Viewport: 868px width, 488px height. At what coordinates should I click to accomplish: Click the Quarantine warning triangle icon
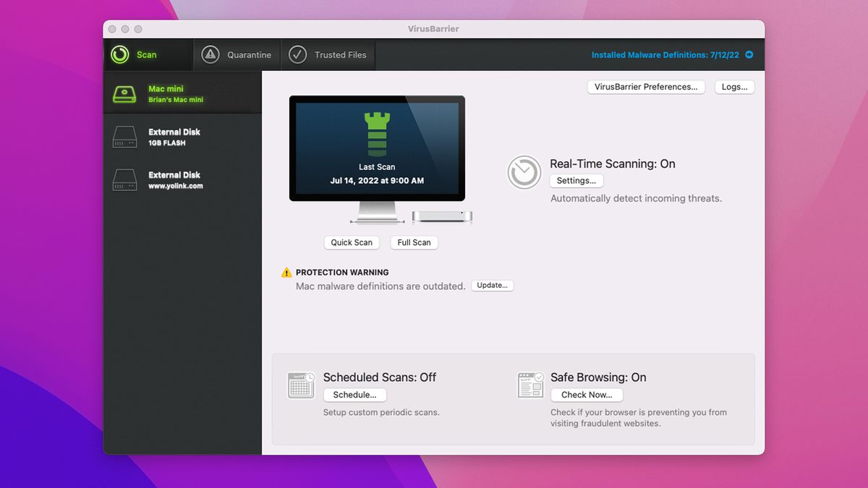pos(210,54)
